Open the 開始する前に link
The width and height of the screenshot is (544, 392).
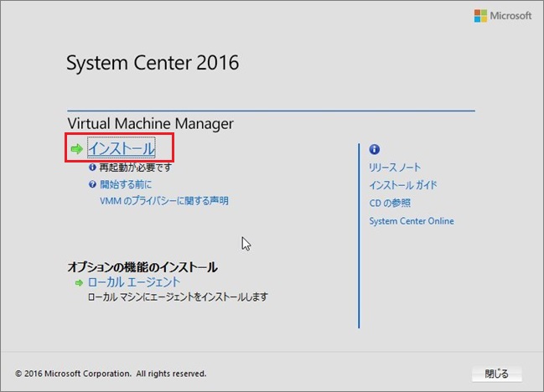tap(126, 184)
